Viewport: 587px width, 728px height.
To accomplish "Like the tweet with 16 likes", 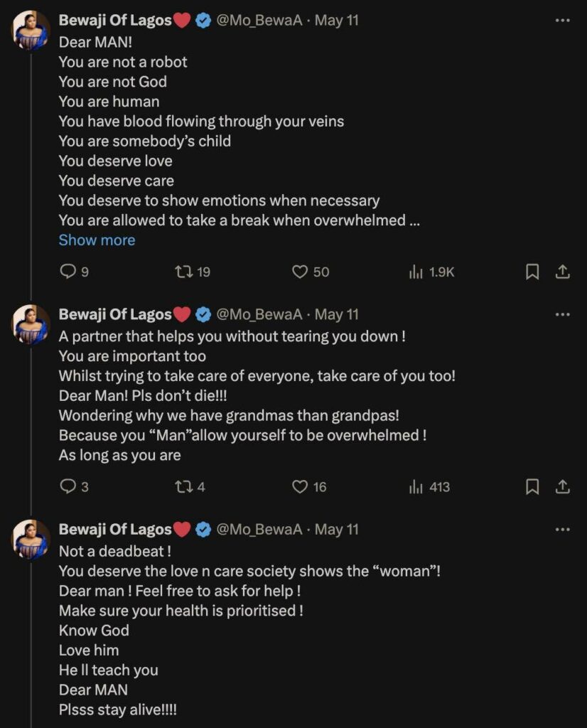I will [x=301, y=487].
